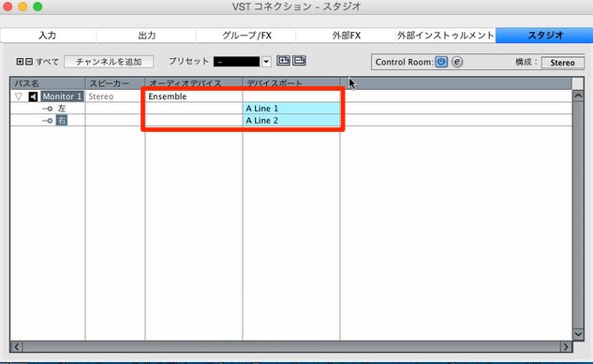This screenshot has height=364, width=593.
Task: Toggle Control Room power button
Action: point(441,62)
